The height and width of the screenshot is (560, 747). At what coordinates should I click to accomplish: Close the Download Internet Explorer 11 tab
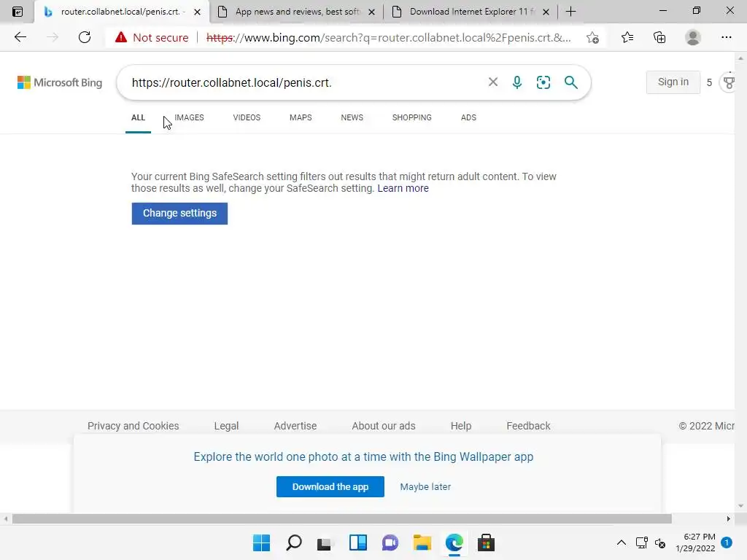tap(546, 12)
